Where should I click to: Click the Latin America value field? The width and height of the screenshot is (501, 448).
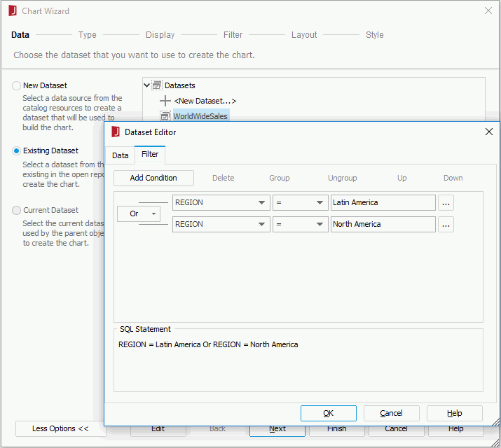pos(383,202)
